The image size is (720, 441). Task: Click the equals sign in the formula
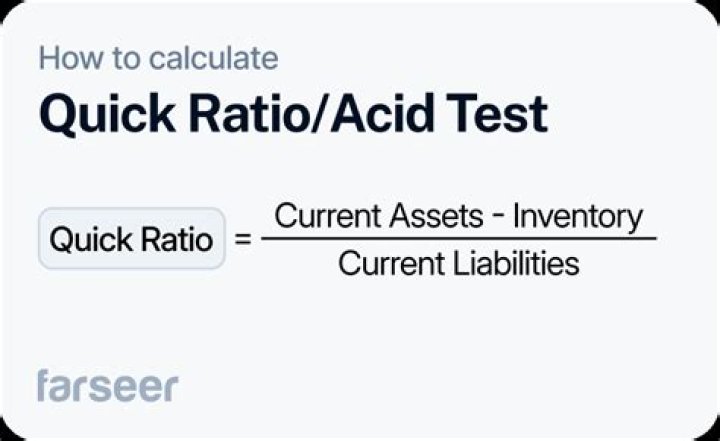click(x=241, y=240)
